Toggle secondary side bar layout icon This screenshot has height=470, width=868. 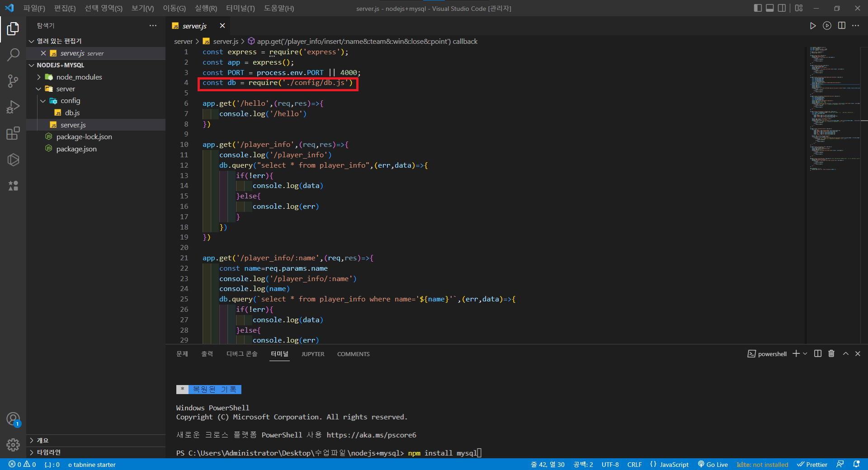[x=782, y=8]
